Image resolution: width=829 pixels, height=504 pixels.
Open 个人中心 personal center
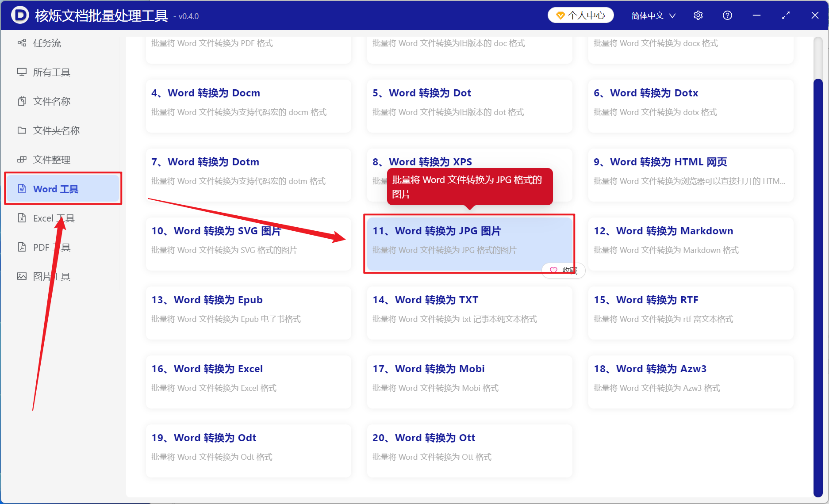click(x=580, y=15)
